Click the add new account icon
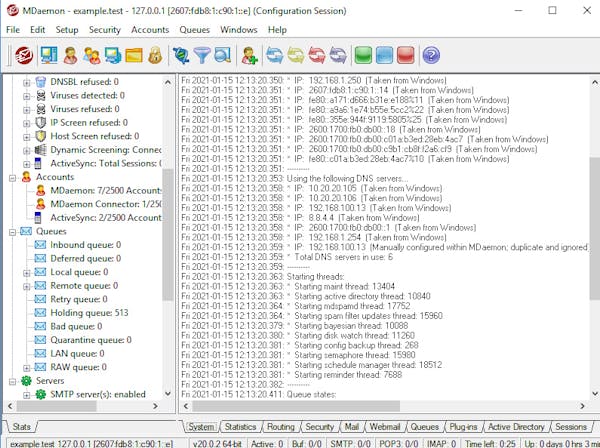 point(249,55)
